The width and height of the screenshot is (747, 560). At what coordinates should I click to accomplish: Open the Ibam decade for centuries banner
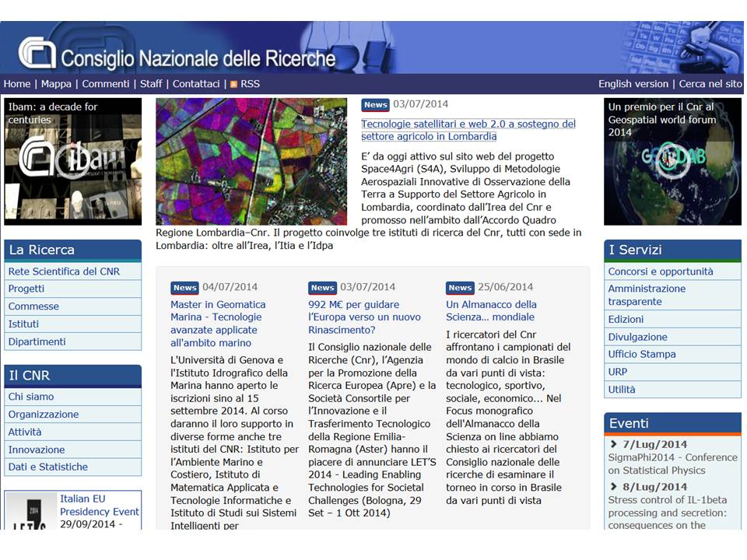point(73,162)
